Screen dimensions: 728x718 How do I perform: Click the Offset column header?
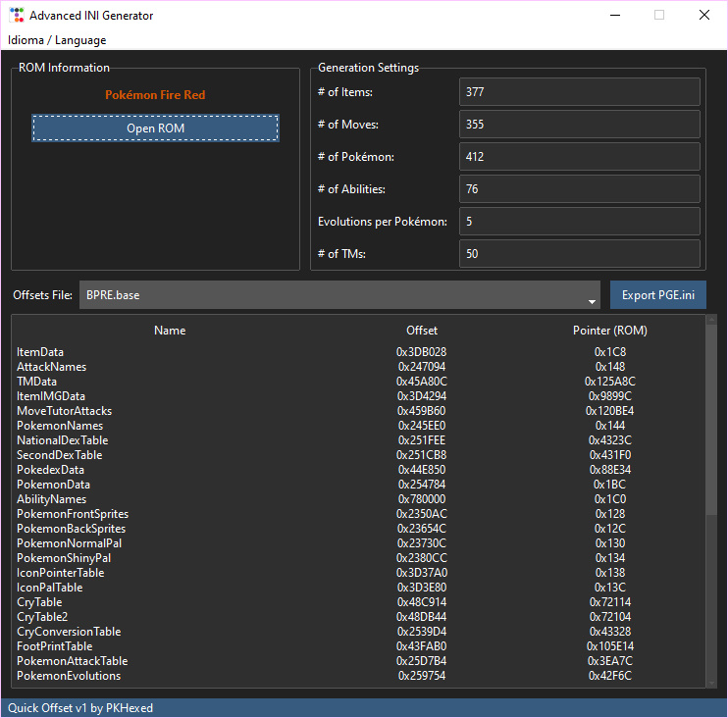(x=422, y=331)
